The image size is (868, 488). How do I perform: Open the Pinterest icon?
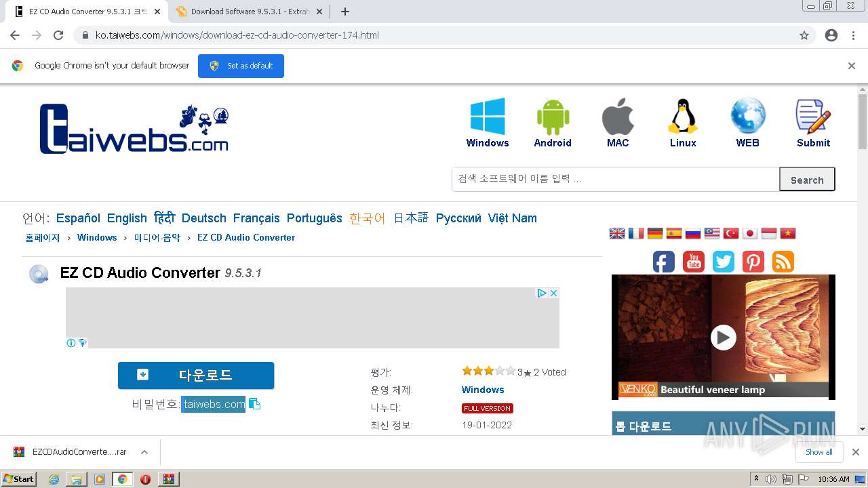pyautogui.click(x=753, y=262)
